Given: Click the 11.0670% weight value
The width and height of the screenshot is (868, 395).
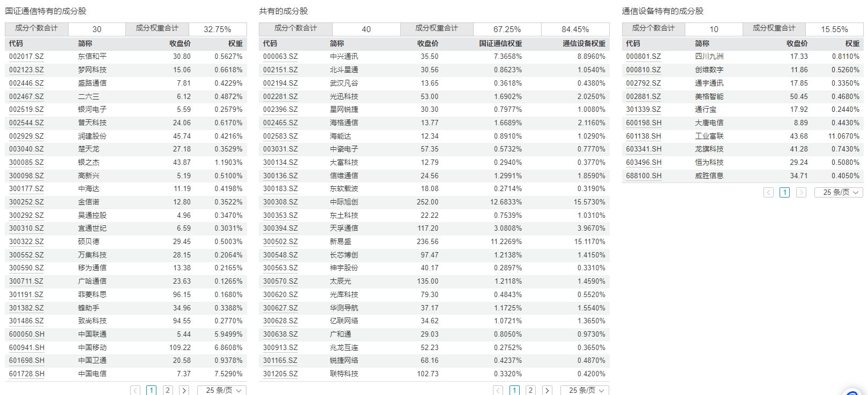Looking at the screenshot, I should [x=843, y=136].
